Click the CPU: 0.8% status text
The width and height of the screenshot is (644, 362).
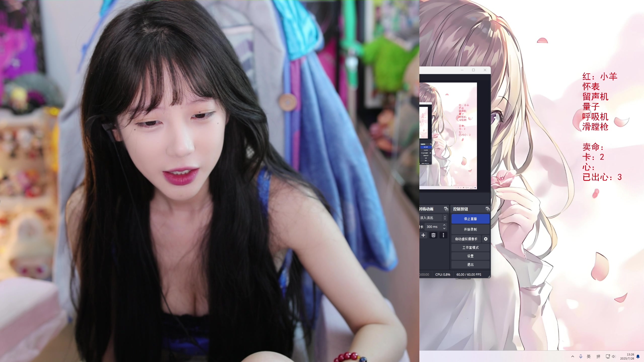(442, 275)
